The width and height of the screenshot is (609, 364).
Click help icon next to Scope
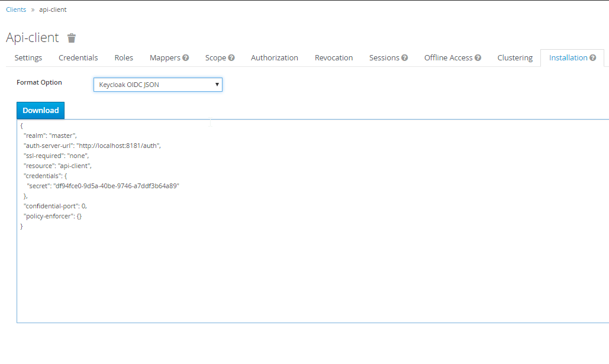click(231, 58)
